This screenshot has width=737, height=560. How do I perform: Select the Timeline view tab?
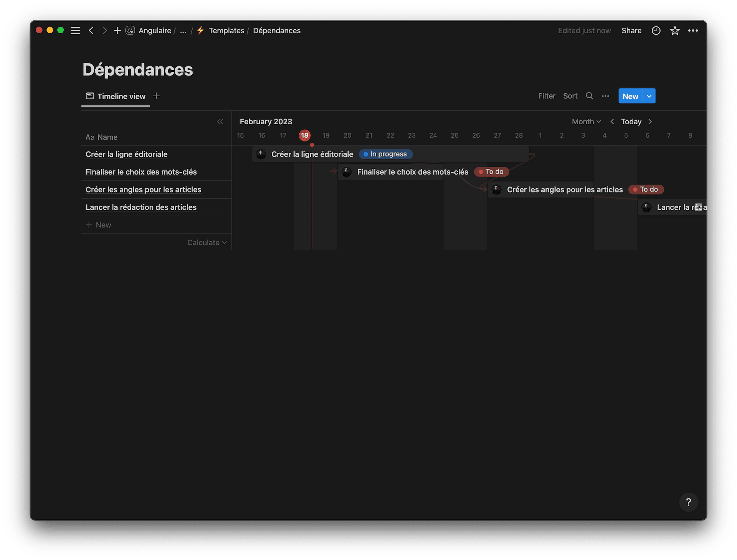coord(116,96)
